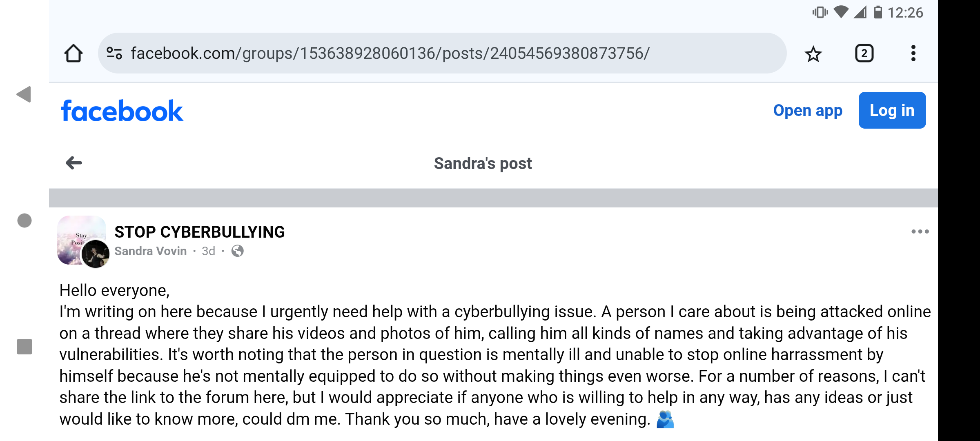Image resolution: width=980 pixels, height=441 pixels.
Task: Tap the Chrome home icon
Action: (73, 53)
